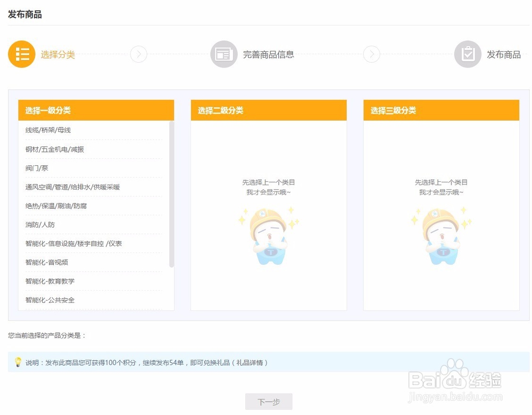Click the grey publish clipboard step icon
This screenshot has height=415, width=532.
pyautogui.click(x=468, y=54)
